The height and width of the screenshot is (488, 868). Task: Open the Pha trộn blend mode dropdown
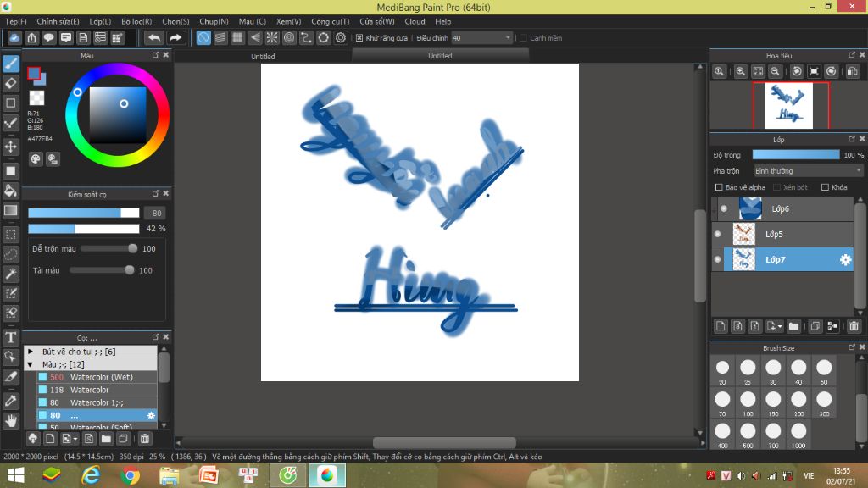[x=808, y=171]
